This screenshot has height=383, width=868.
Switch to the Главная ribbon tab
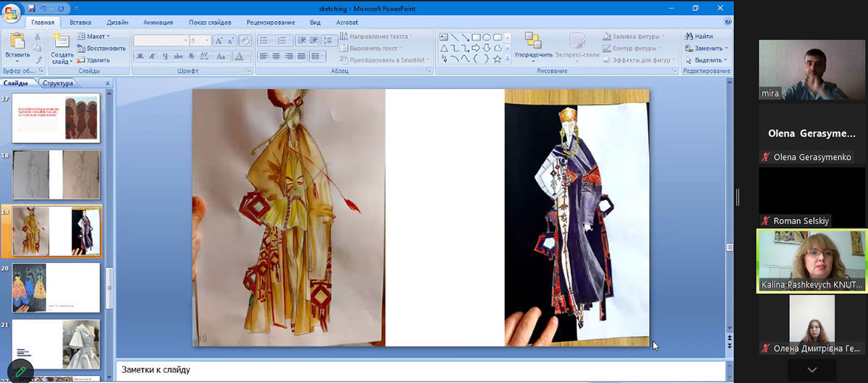pyautogui.click(x=43, y=22)
